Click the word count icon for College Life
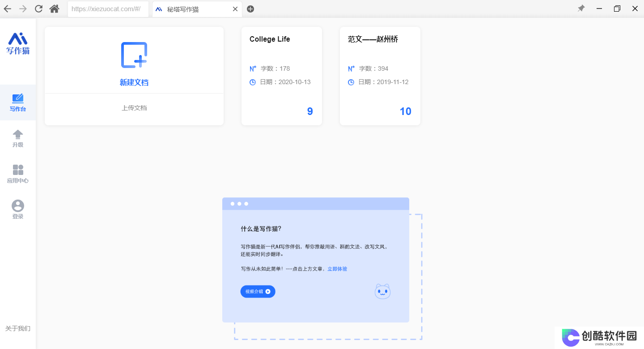Image resolution: width=644 pixels, height=349 pixels. (x=253, y=68)
